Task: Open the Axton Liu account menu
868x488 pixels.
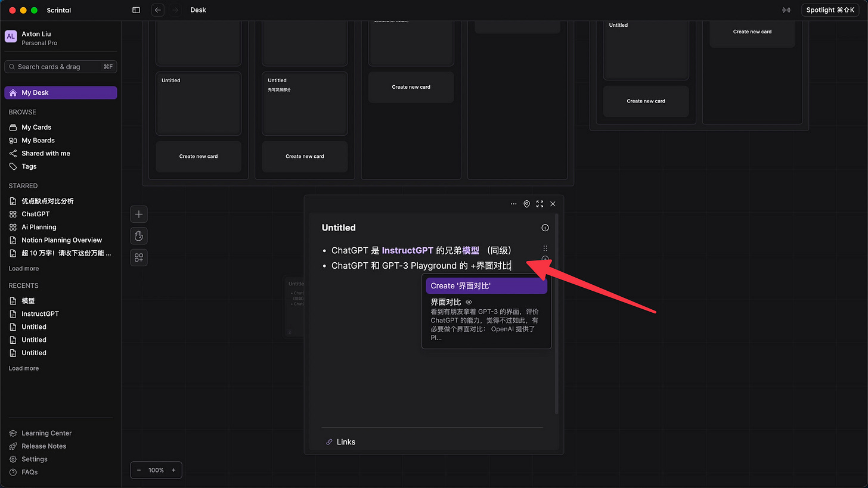Action: (x=60, y=38)
